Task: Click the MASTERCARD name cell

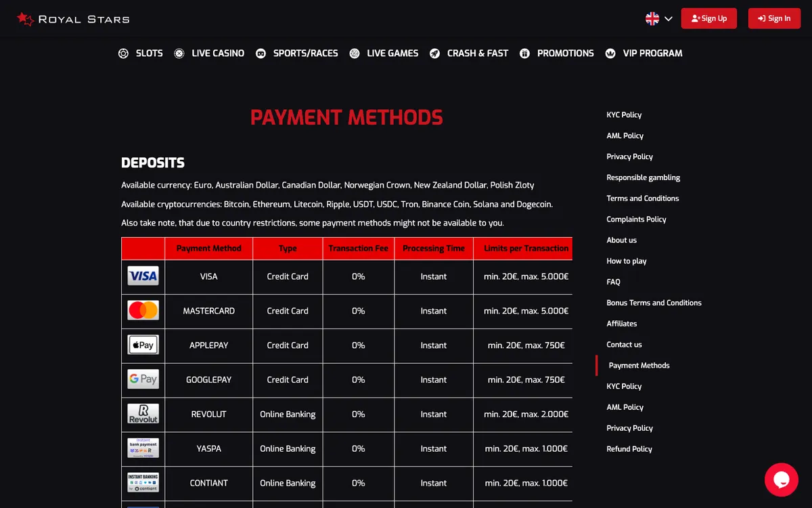Action: click(x=208, y=312)
